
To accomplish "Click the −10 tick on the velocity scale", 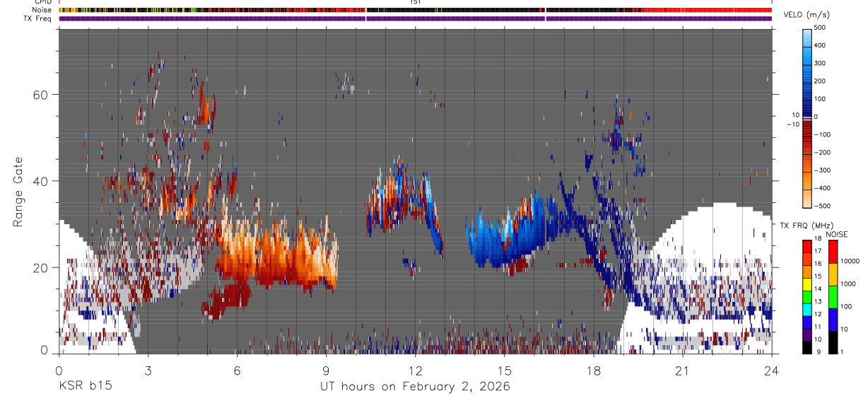I will pos(793,124).
